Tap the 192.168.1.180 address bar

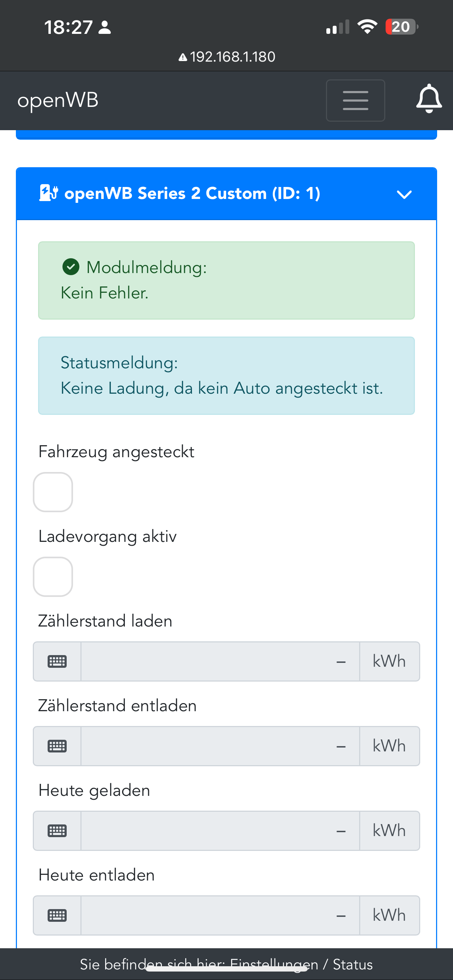232,57
